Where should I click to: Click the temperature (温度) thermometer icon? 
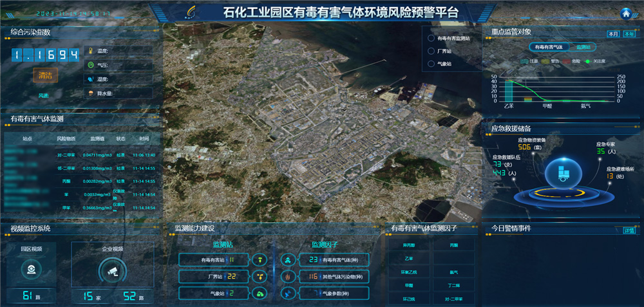tap(91, 50)
